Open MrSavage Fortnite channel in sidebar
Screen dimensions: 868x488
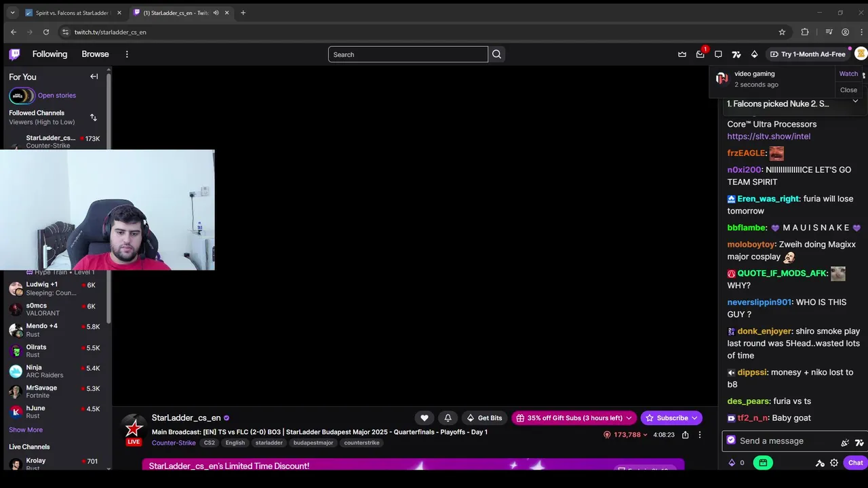[54, 391]
